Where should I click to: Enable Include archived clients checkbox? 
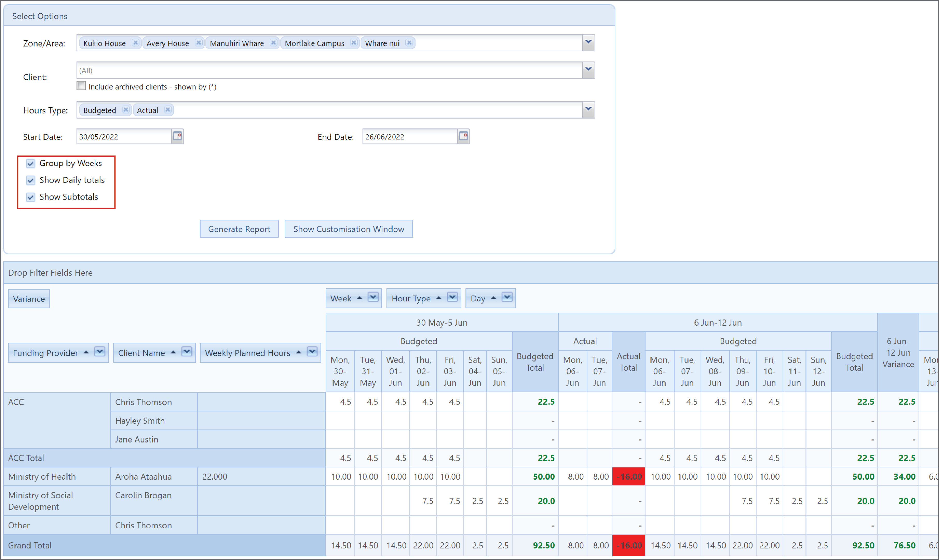tap(81, 86)
